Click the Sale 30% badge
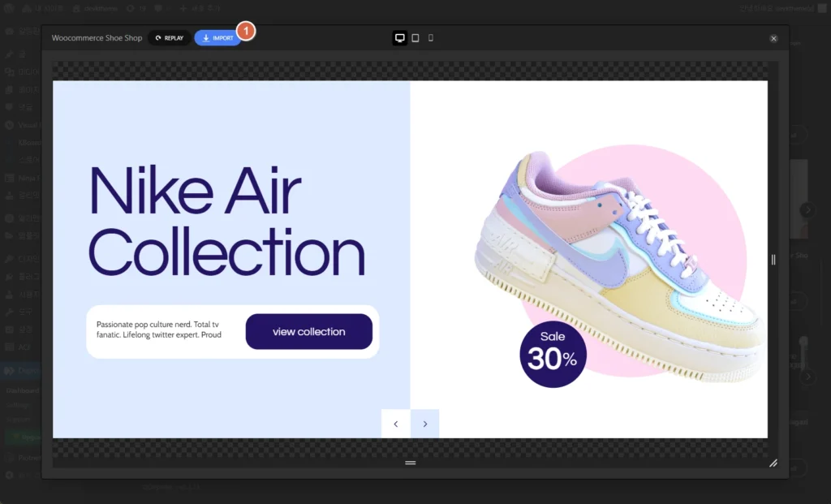This screenshot has width=831, height=504. click(x=553, y=354)
